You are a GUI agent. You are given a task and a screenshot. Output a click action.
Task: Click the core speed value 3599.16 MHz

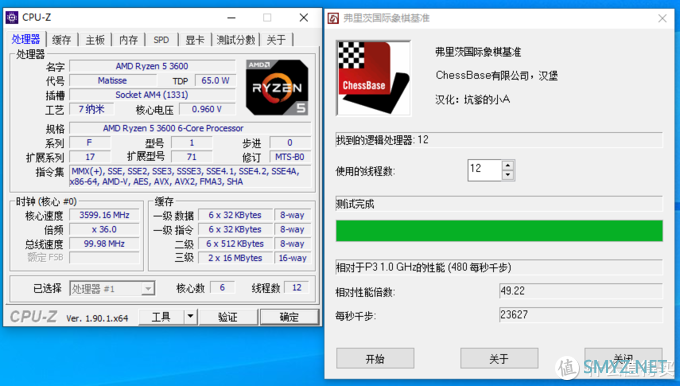point(104,215)
